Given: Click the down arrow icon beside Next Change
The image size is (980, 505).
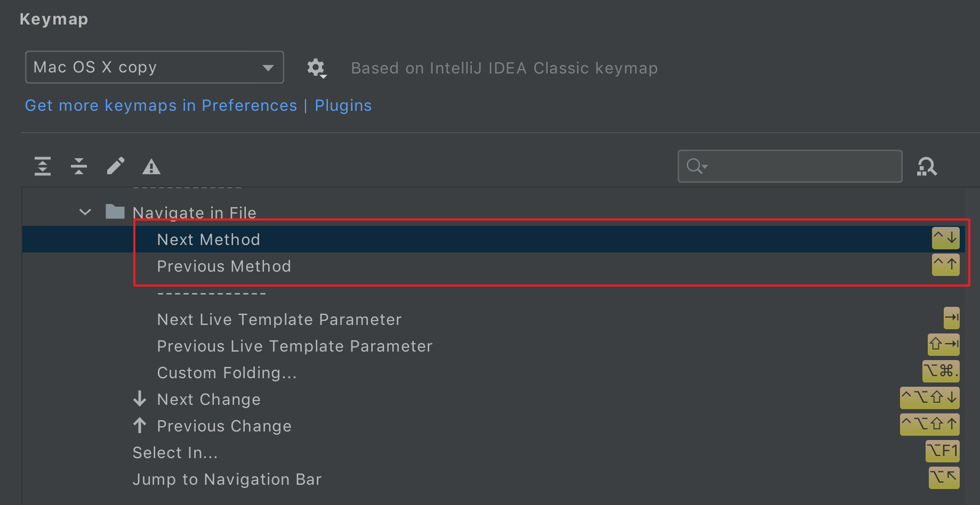Looking at the screenshot, I should coord(140,399).
